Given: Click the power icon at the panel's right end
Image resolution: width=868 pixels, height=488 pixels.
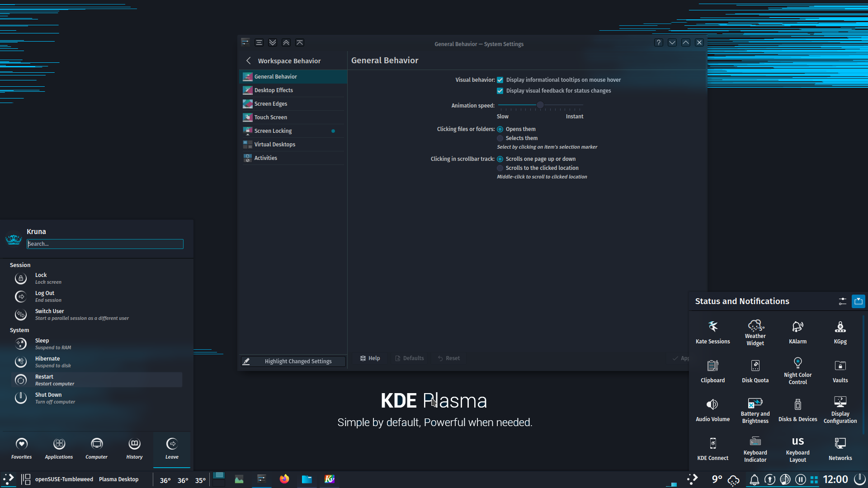Looking at the screenshot, I should 859,479.
